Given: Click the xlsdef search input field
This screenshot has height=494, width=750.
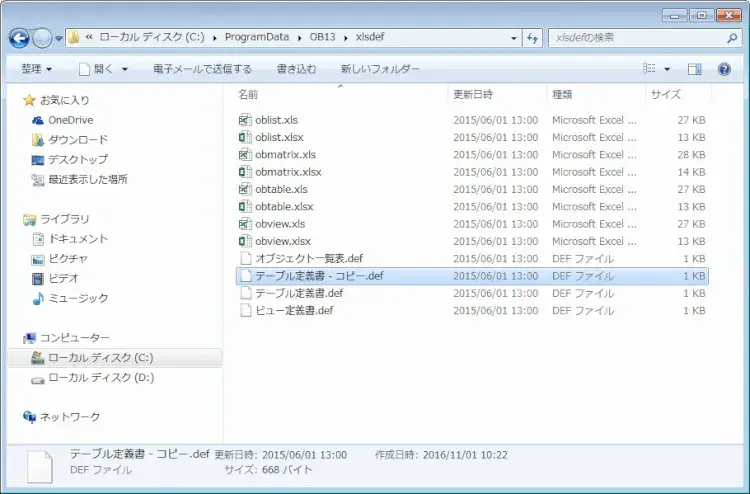Looking at the screenshot, I should pos(643,38).
